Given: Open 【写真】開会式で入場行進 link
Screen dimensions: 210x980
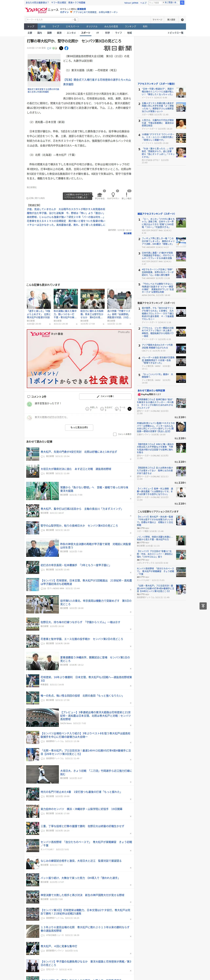Looking at the screenshot, I should point(97,82).
